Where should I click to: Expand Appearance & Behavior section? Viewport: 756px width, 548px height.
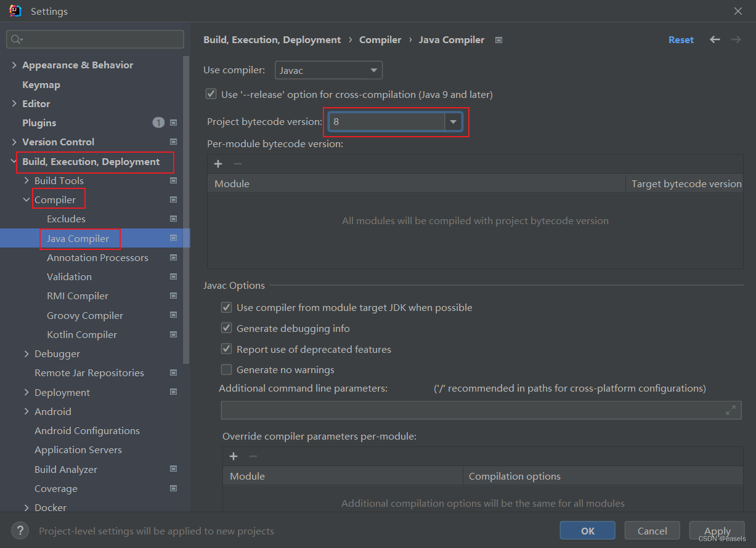[x=14, y=65]
